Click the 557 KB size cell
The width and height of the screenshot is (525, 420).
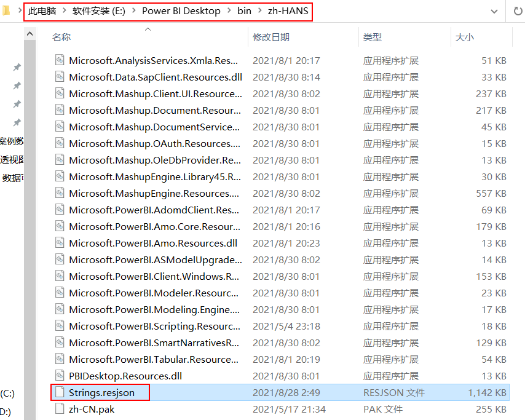click(x=491, y=194)
